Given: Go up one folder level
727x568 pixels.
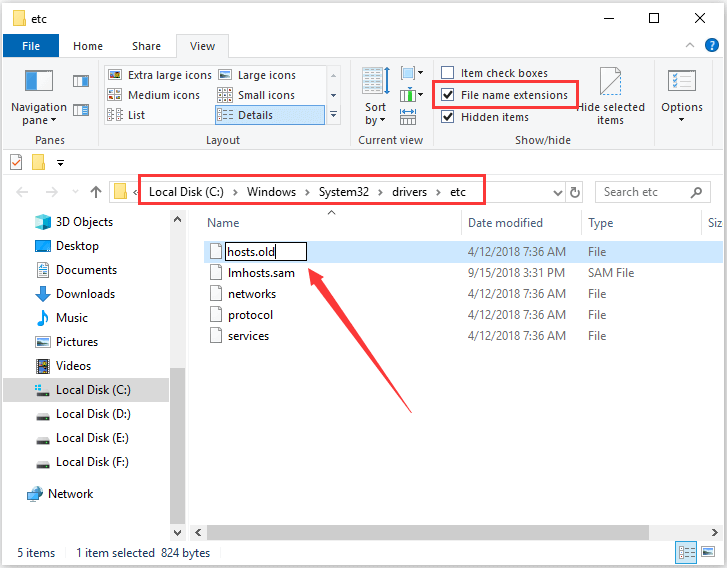Looking at the screenshot, I should click(96, 192).
